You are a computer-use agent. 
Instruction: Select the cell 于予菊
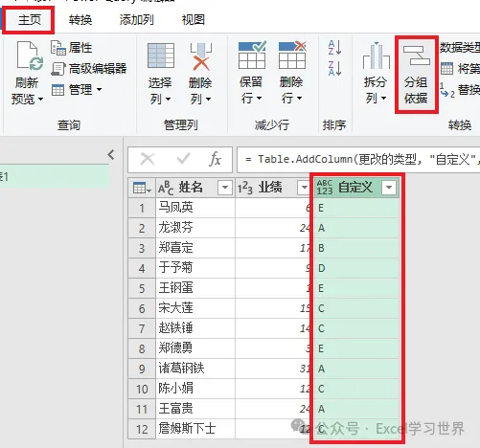[195, 268]
